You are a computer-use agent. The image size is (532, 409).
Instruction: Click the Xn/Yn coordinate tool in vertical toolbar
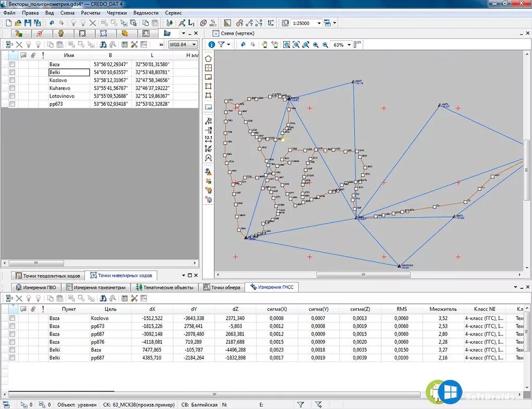[208, 121]
